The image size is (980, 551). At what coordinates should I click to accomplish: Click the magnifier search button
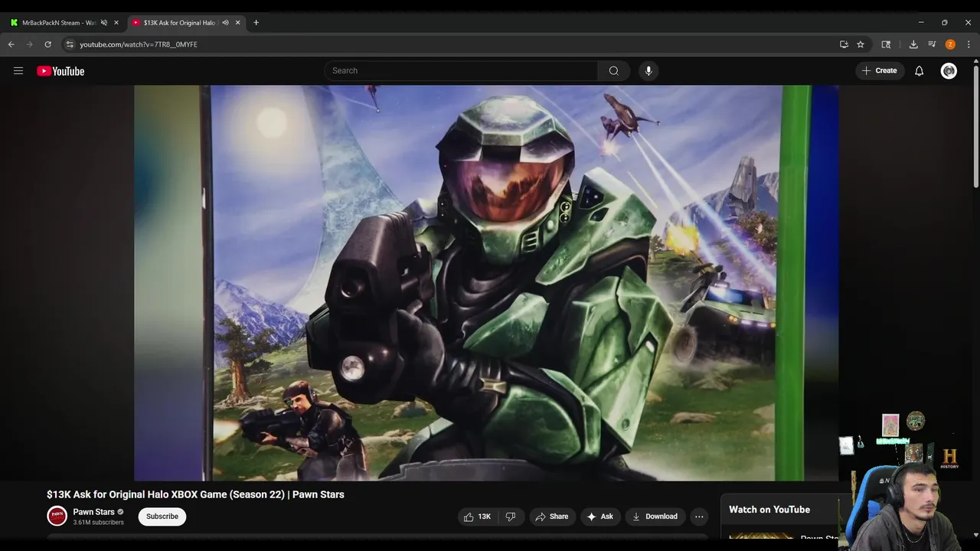tap(613, 70)
